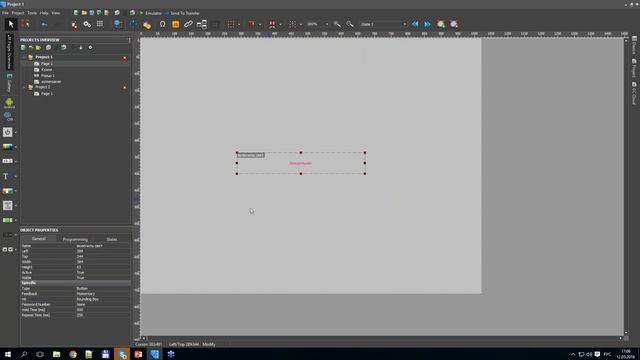Open the File menu
The image size is (640, 360).
point(5,13)
